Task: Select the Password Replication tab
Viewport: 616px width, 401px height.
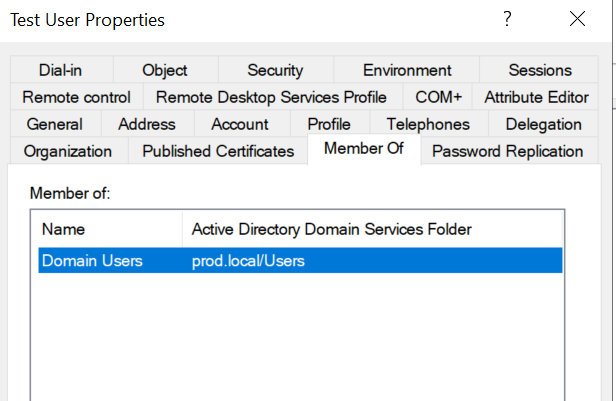Action: [x=507, y=151]
